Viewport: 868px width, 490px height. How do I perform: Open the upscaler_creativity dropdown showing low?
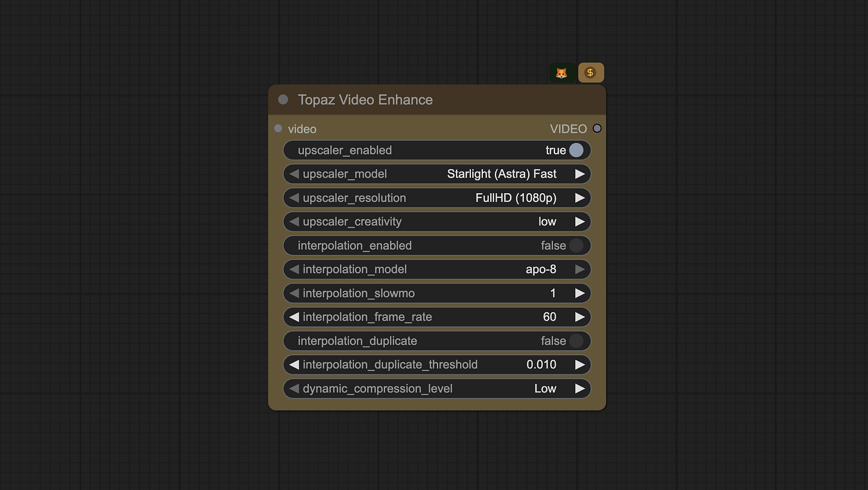(437, 222)
